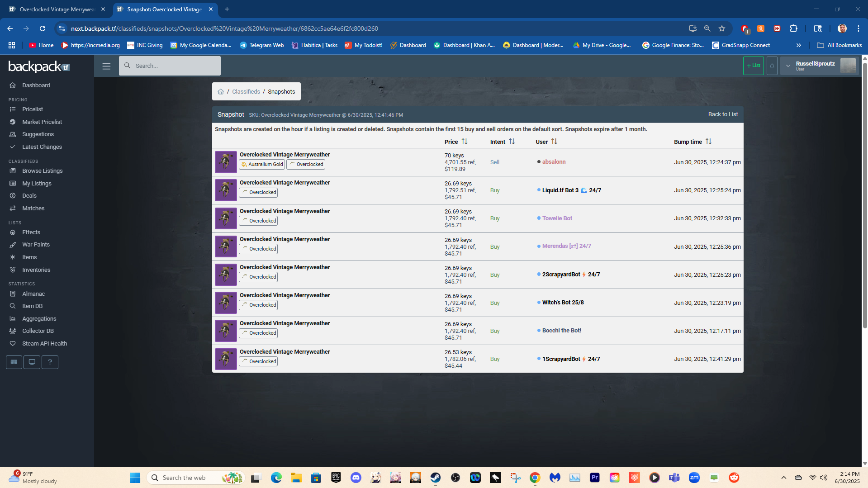Open 1ScrapyardBot user link
The width and height of the screenshot is (868, 488).
[571, 359]
